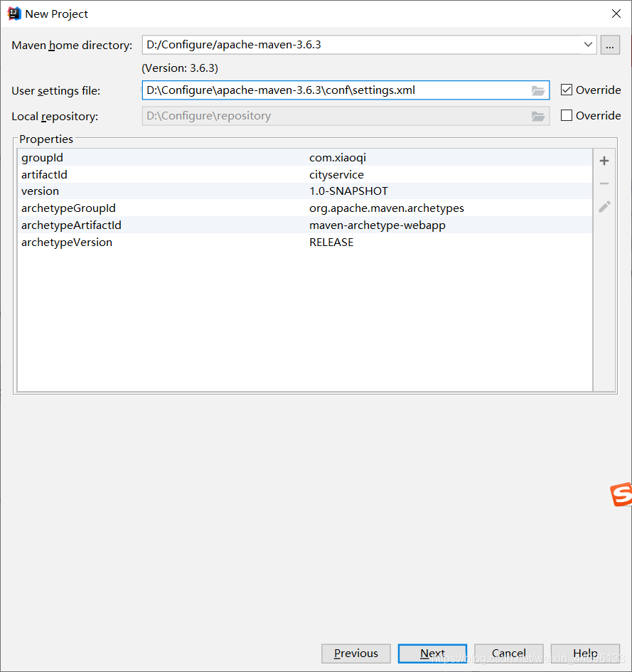
Task: Click the (Version: 3.6.3) label
Action: 180,68
